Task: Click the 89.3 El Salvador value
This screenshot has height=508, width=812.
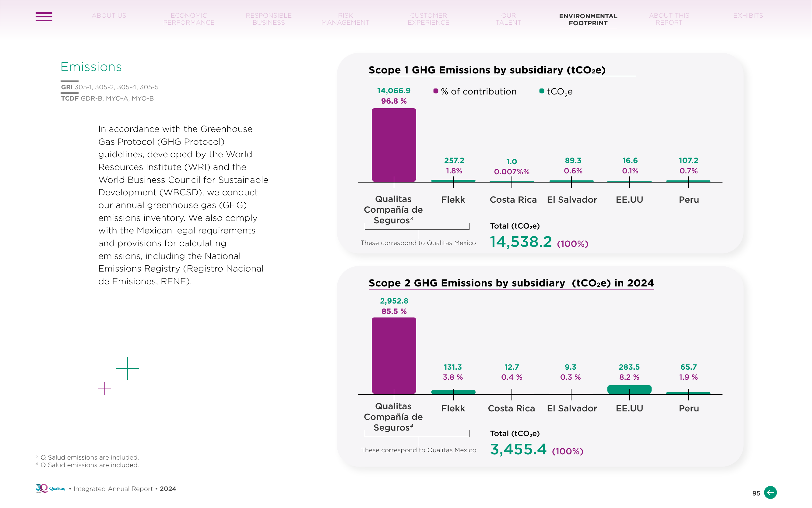Action: tap(573, 161)
